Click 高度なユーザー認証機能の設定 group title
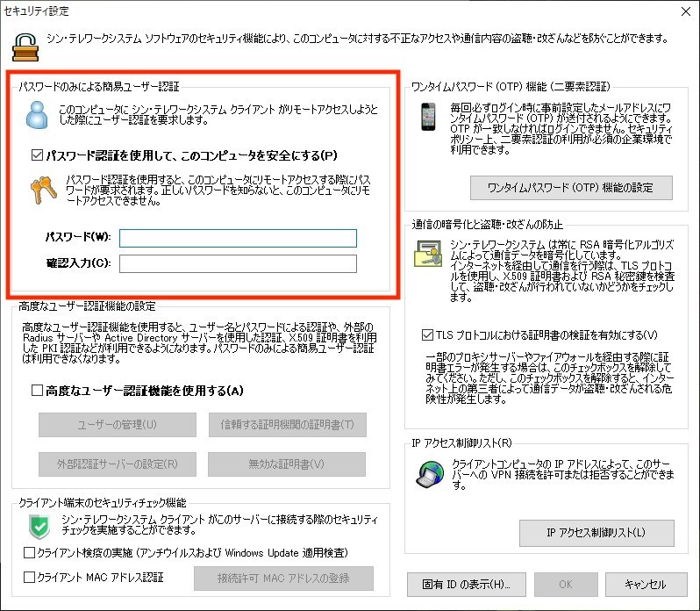700x611 pixels. point(87,306)
